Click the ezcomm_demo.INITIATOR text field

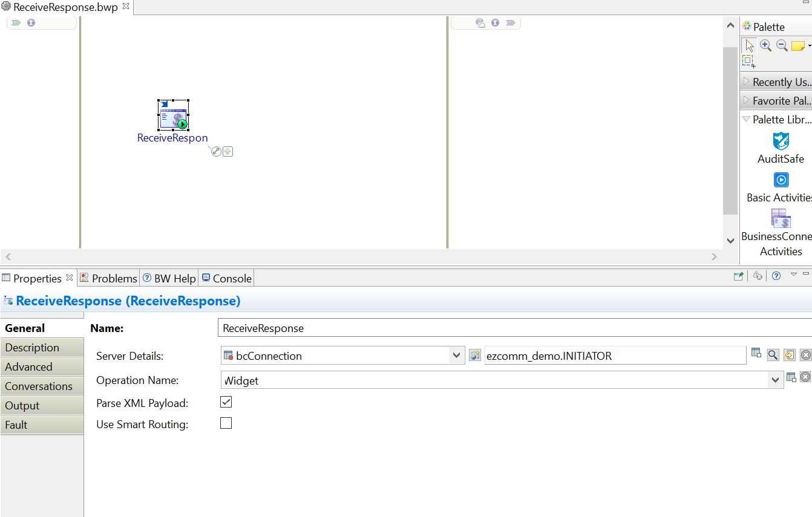pyautogui.click(x=615, y=356)
